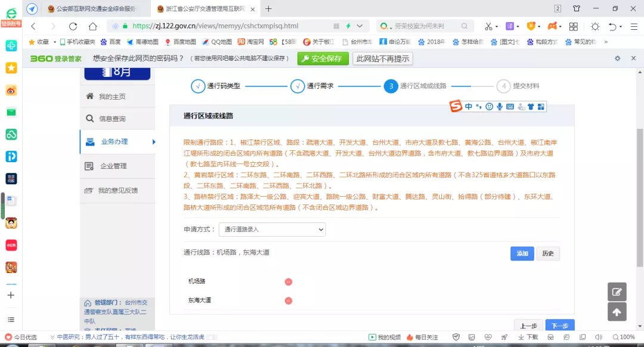Click the 添加 button
This screenshot has height=347, width=644.
click(522, 253)
